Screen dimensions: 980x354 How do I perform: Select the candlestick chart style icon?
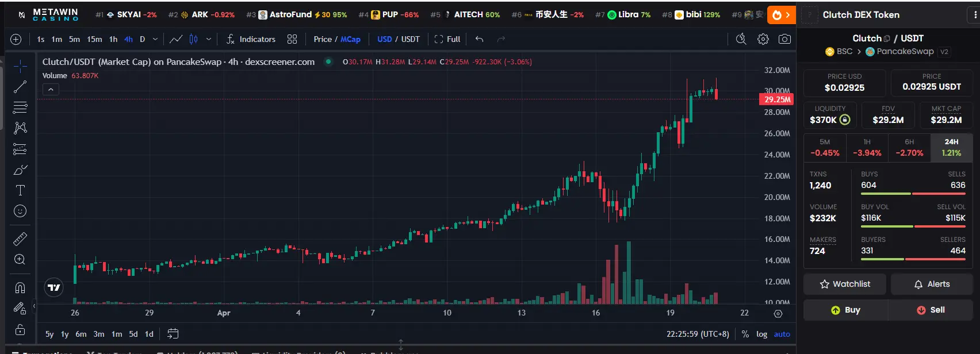(x=194, y=39)
